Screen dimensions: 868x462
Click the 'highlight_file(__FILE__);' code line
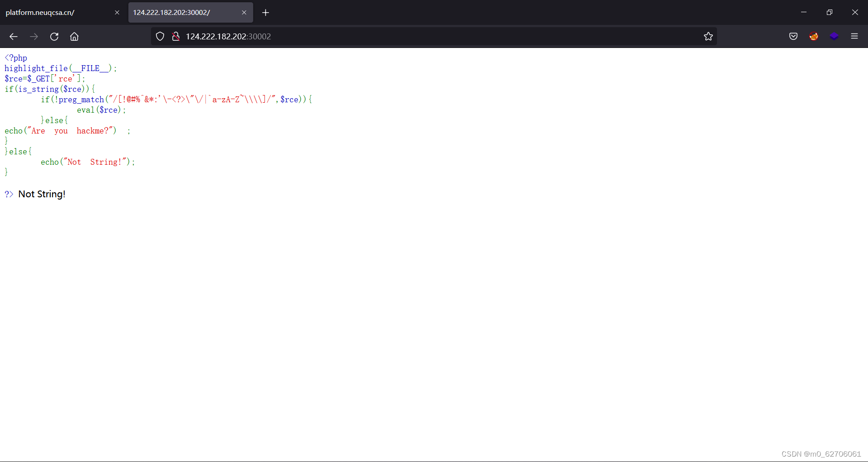tap(61, 68)
